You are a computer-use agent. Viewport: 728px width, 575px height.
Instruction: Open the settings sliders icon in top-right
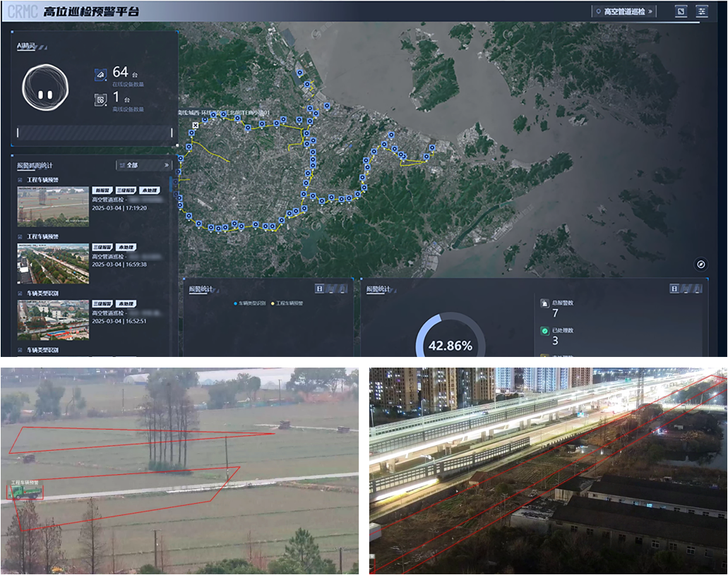(701, 11)
